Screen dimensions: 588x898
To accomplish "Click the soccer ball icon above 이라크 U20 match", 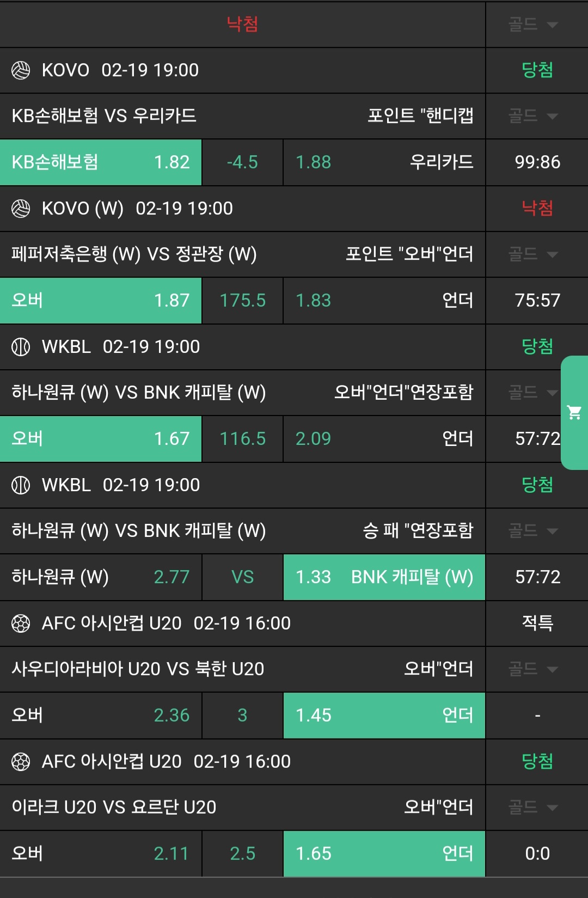I will 21,762.
